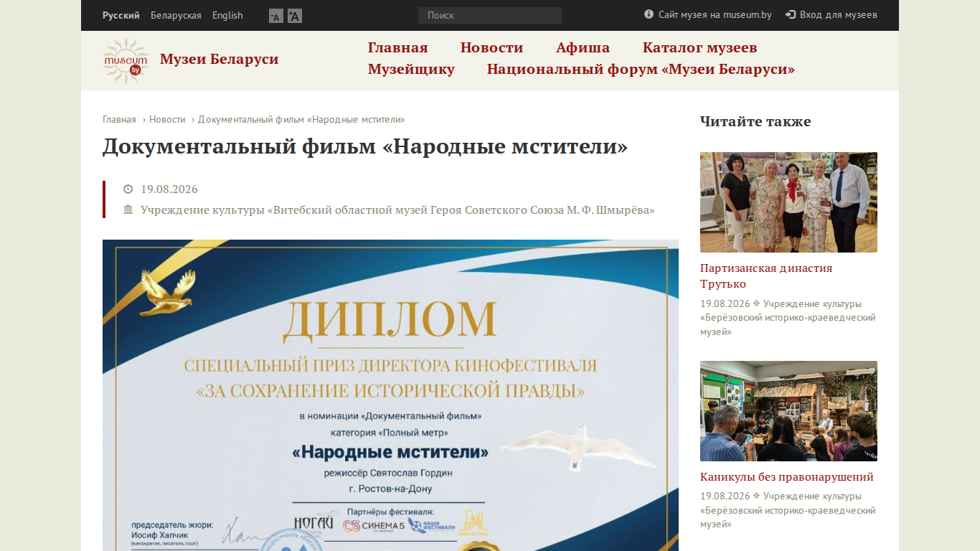The height and width of the screenshot is (551, 980).
Task: Click the museum building icon by institution name
Action: click(x=128, y=209)
